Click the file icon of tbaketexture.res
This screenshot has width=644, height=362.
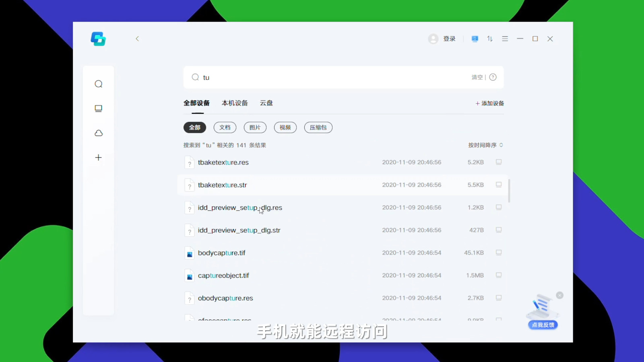[x=189, y=162]
